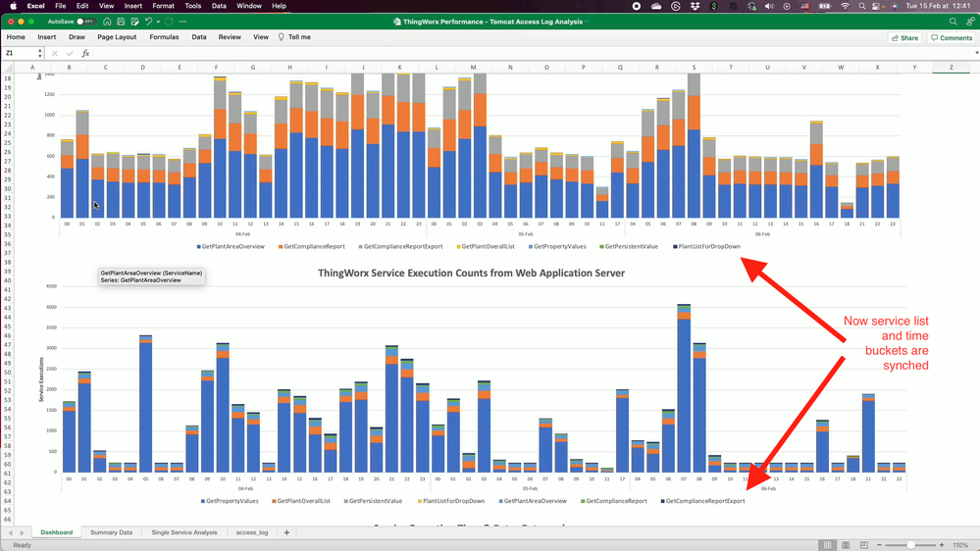The width and height of the screenshot is (980, 551).
Task: Click the Save As pencil icon
Action: coord(134,22)
